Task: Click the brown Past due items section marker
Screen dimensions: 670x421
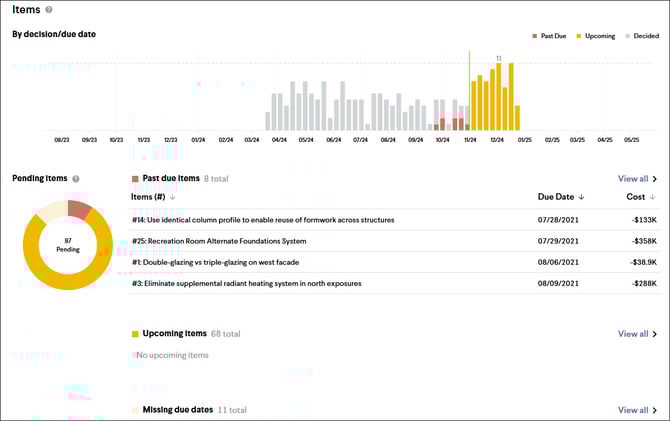Action: click(135, 178)
